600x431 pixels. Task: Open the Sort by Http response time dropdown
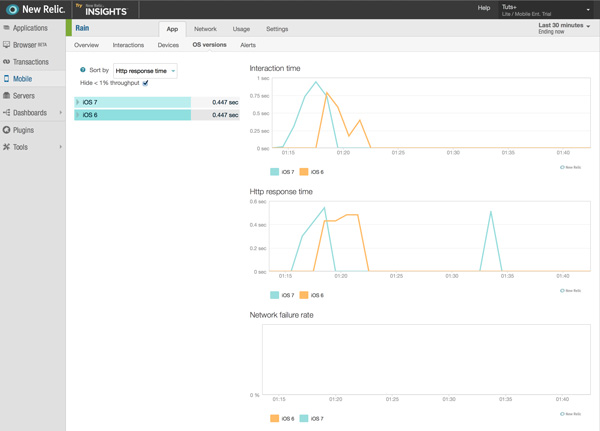(145, 71)
